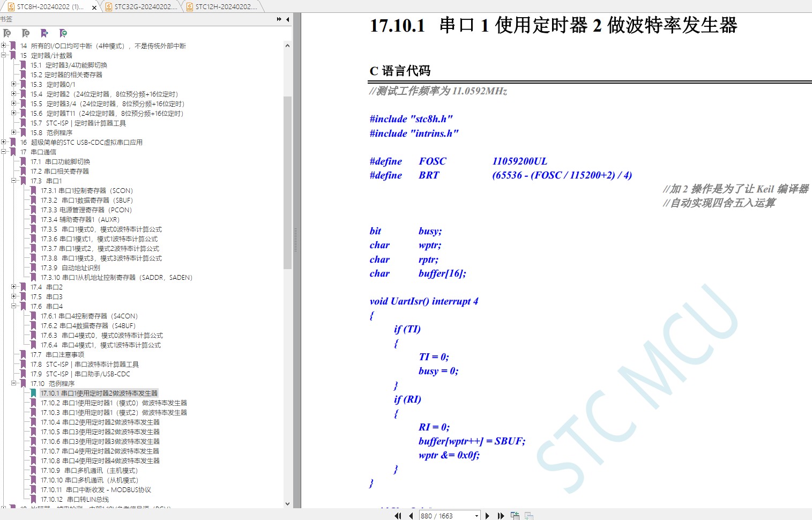Click the bookmark go-to arrow icon
The width and height of the screenshot is (812, 520).
pyautogui.click(x=44, y=33)
